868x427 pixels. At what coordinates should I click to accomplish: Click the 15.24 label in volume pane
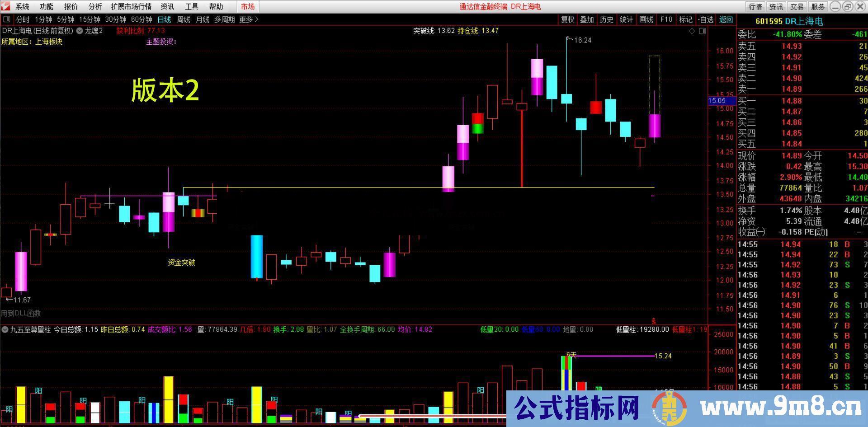pyautogui.click(x=663, y=356)
